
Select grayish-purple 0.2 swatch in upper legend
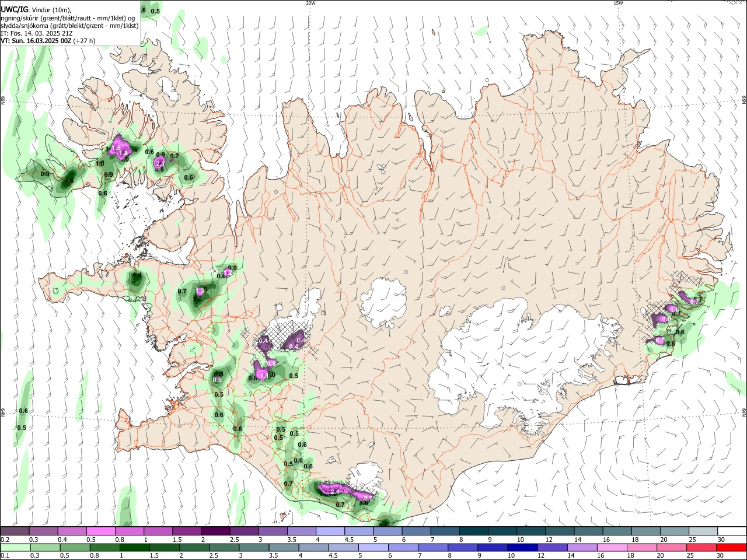(15, 531)
